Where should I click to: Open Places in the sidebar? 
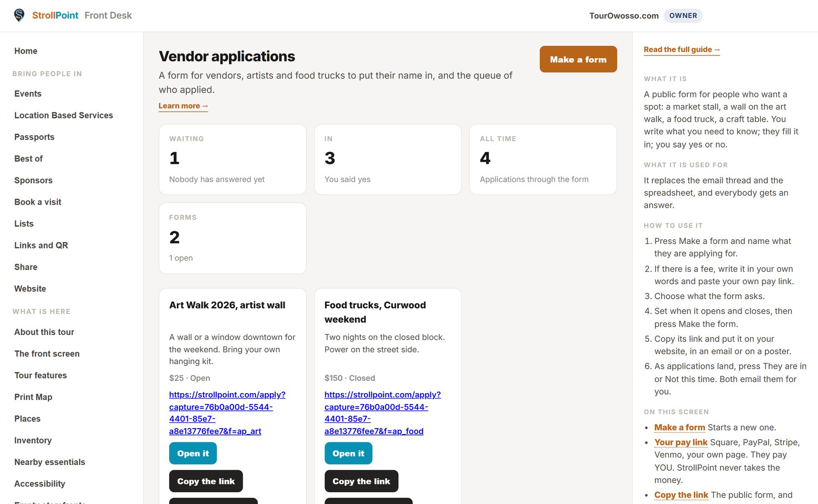[x=27, y=419]
